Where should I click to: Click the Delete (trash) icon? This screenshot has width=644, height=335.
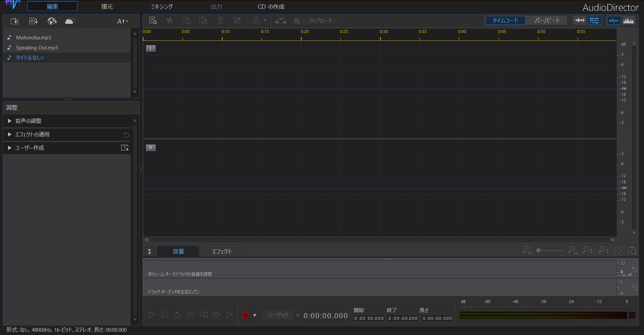coord(220,21)
